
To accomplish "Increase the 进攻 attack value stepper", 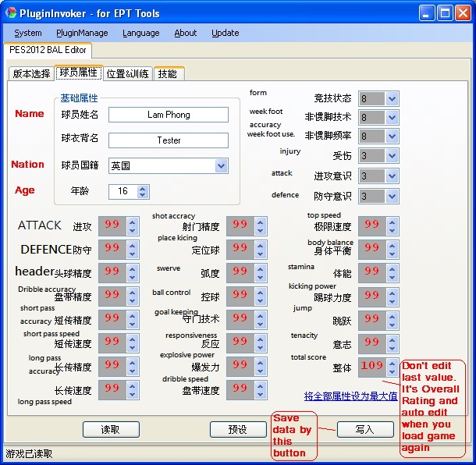I will pos(132,222).
